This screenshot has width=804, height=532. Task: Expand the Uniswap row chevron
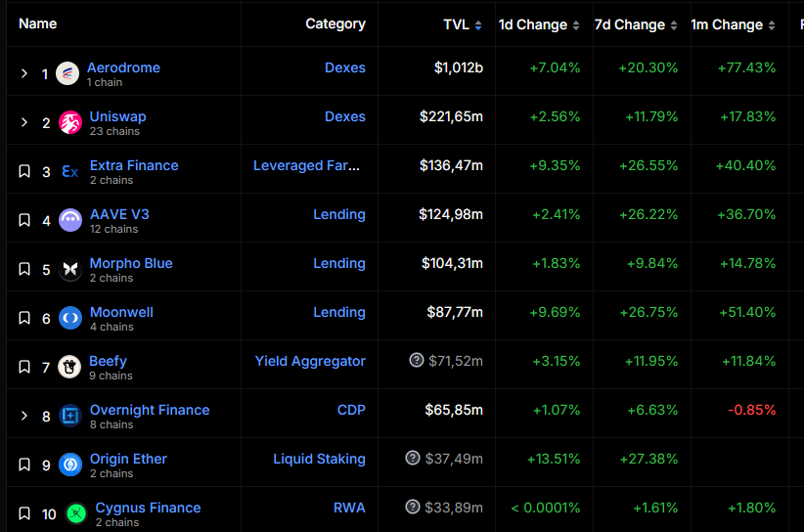(24, 122)
